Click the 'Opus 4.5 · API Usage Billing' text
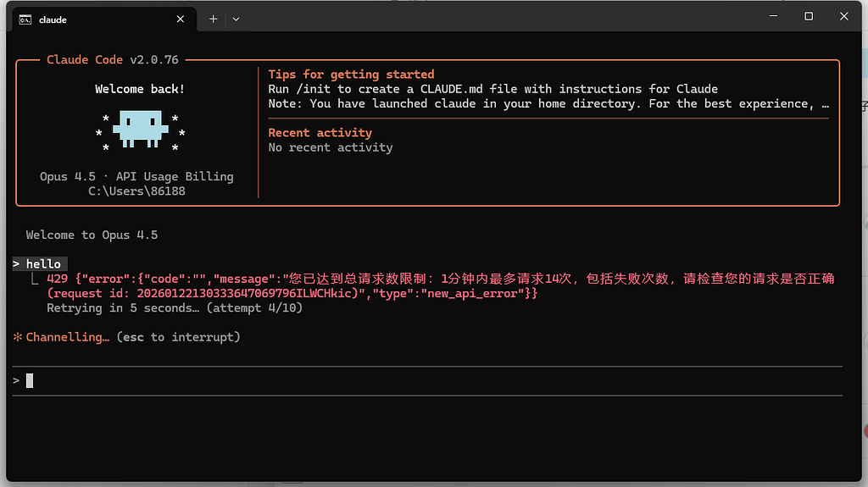Image resolution: width=868 pixels, height=487 pixels. (x=136, y=176)
